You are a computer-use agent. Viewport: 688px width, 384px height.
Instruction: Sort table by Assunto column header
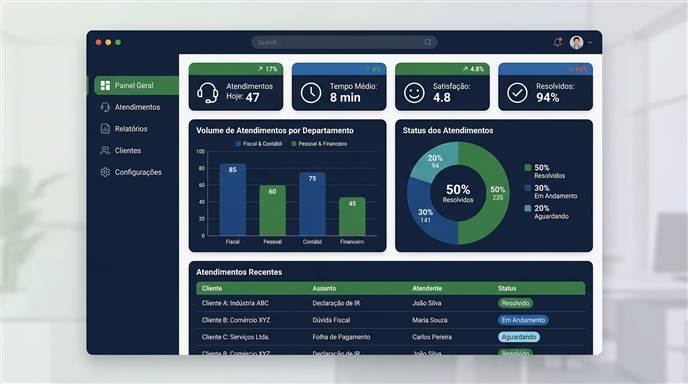pyautogui.click(x=324, y=288)
